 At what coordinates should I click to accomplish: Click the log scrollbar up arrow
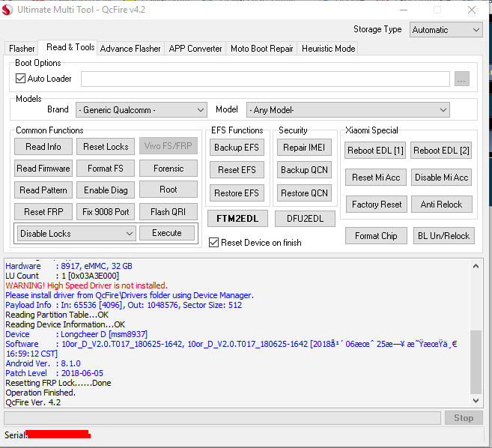(476, 266)
